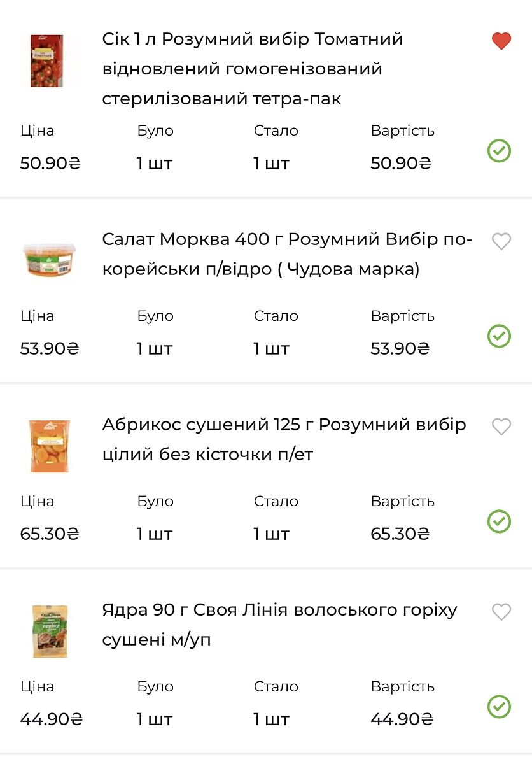
Task: Toggle green checkmark for carrot salad
Action: point(499,336)
